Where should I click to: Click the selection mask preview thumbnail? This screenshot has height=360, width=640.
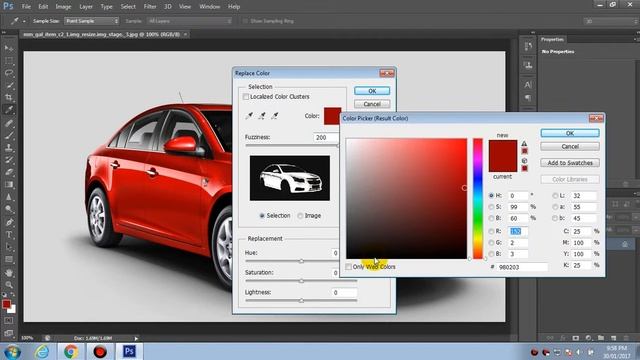[x=290, y=178]
